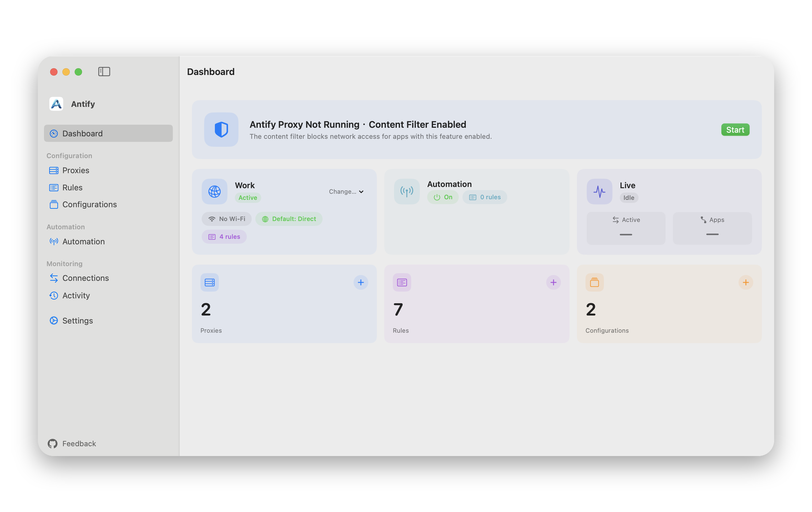This screenshot has height=512, width=812.
Task: Open the Feedback GitHub link
Action: click(x=72, y=444)
